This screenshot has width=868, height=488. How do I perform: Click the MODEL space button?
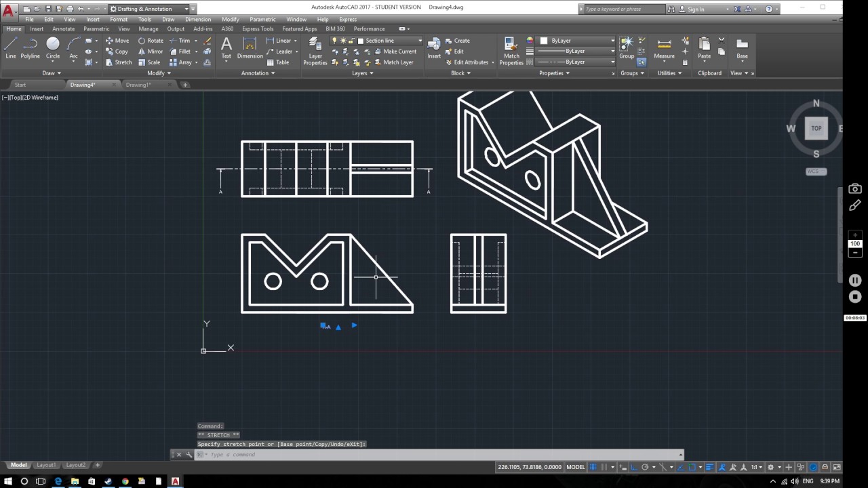pyautogui.click(x=575, y=467)
